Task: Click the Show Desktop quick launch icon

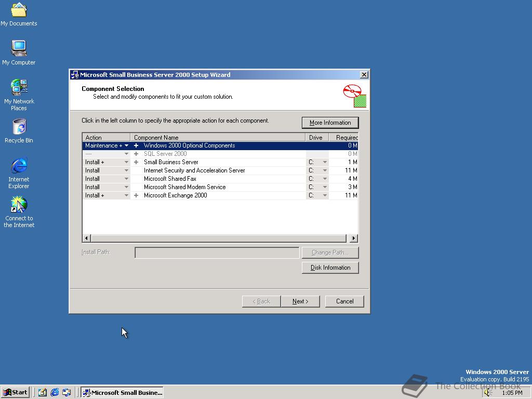Action: (43, 392)
